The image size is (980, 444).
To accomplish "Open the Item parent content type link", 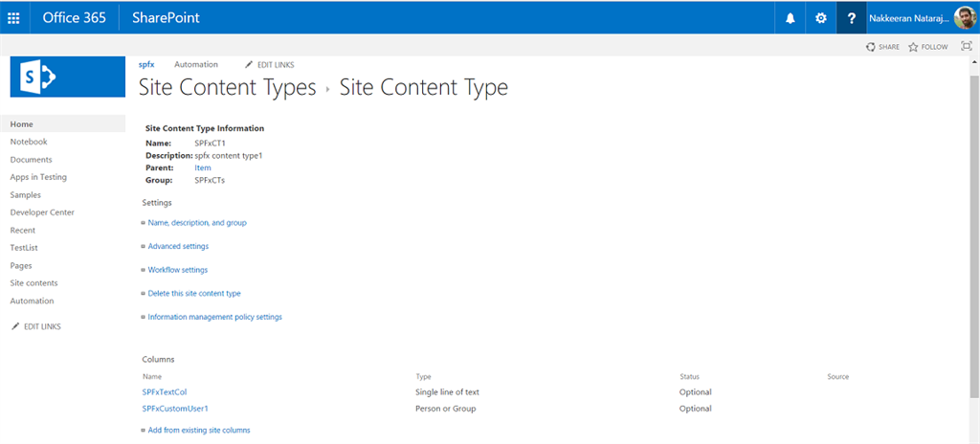I will coord(203,167).
